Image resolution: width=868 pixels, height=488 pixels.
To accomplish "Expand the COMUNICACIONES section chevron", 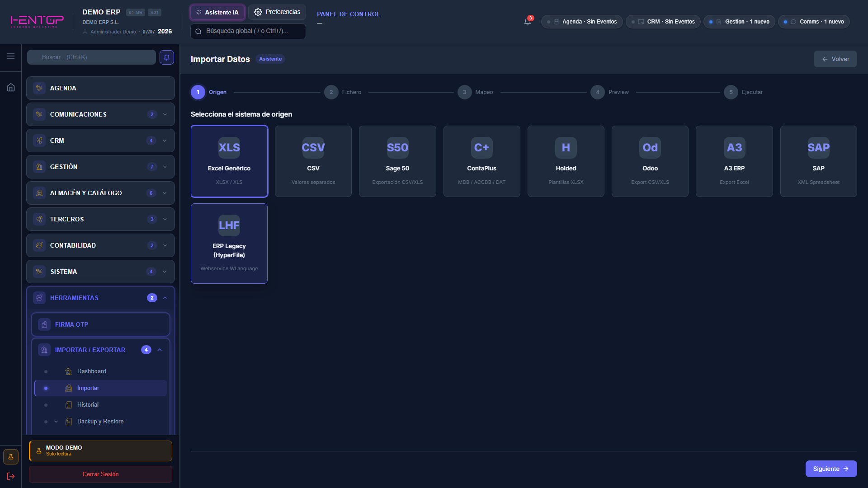I will click(165, 114).
